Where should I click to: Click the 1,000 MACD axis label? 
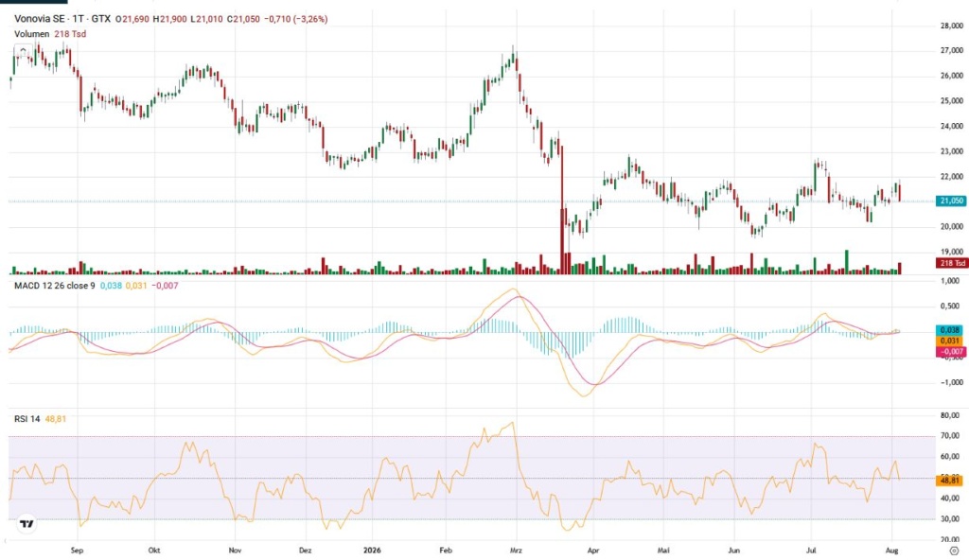[x=950, y=281]
